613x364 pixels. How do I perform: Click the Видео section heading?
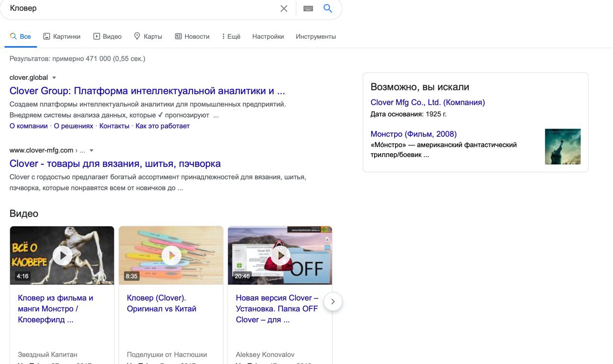[24, 213]
